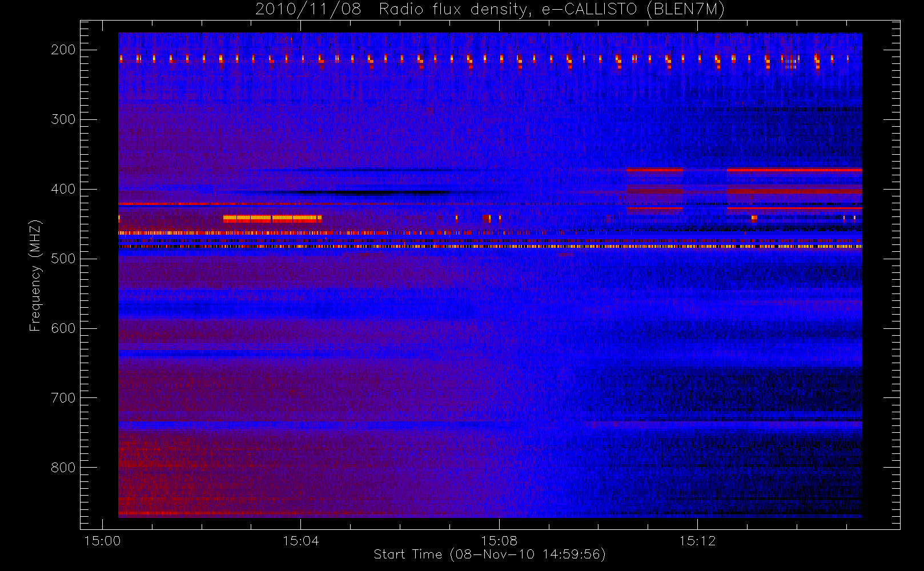Click the dark absorption streak near 405 MHz

pos(365,192)
